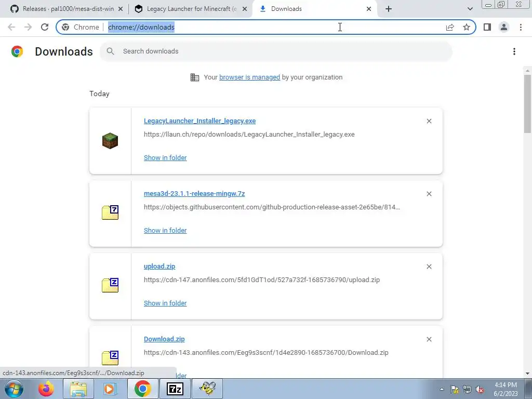Image resolution: width=532 pixels, height=399 pixels.
Task: Open the Chrome three-dot main menu
Action: click(521, 27)
